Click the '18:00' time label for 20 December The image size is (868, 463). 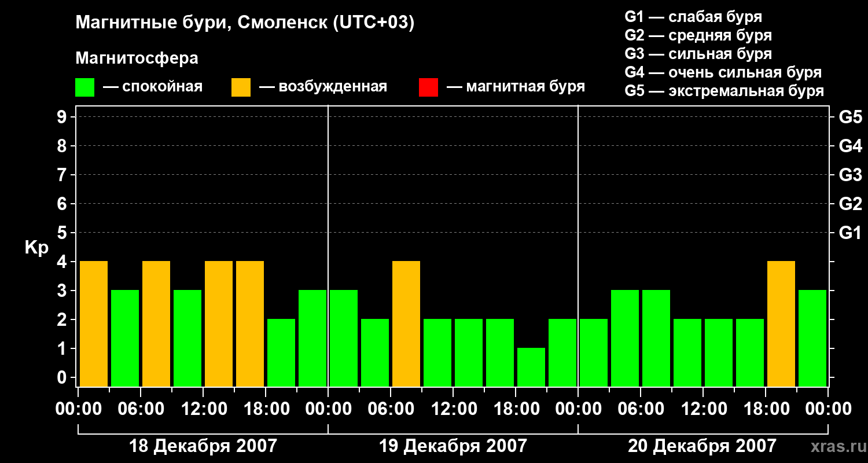point(766,409)
